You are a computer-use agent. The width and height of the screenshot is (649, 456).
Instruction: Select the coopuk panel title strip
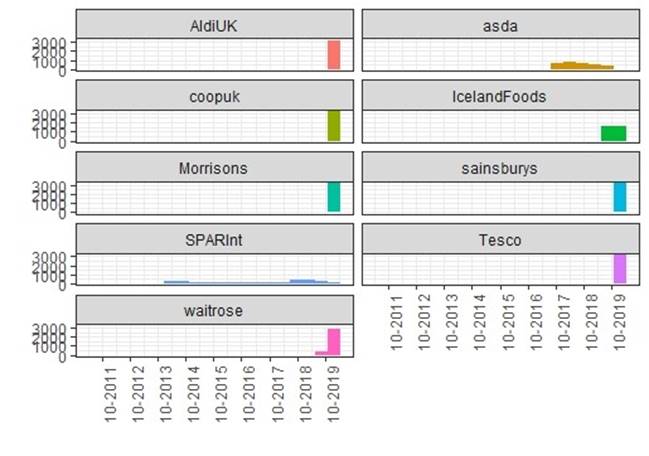(x=214, y=97)
